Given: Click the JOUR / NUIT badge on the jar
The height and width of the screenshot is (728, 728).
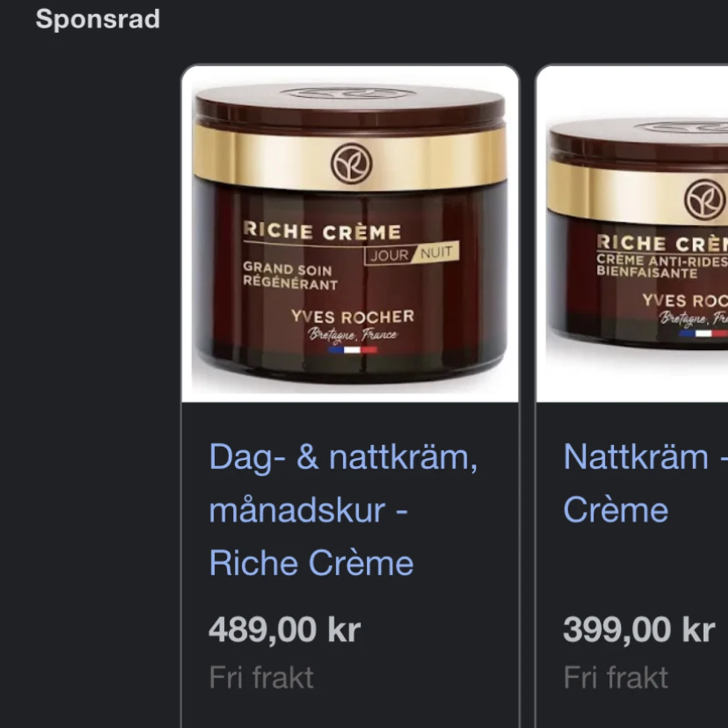Looking at the screenshot, I should click(x=412, y=253).
